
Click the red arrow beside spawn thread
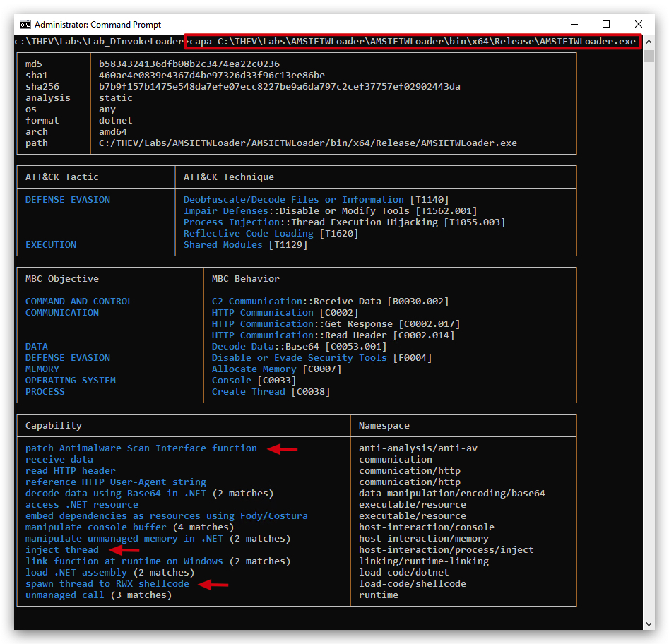coord(213,584)
